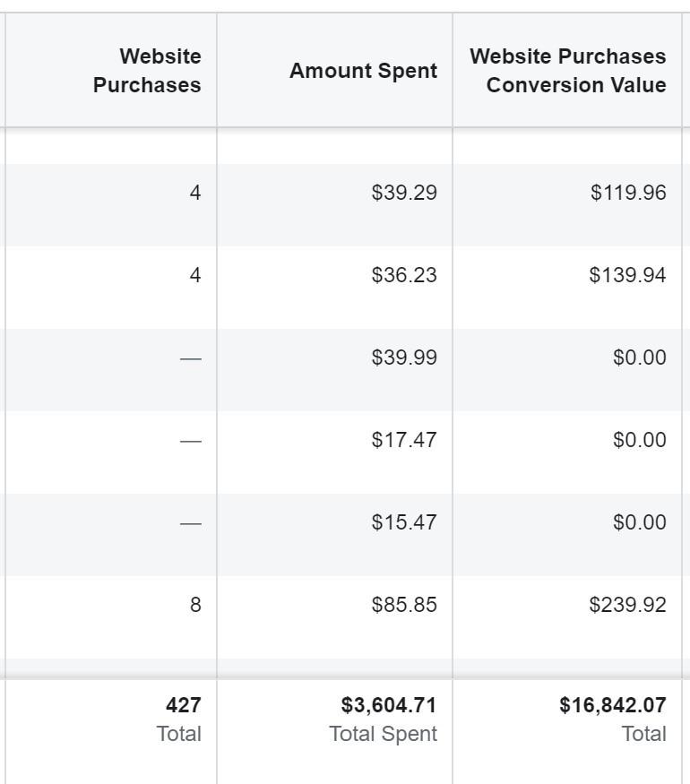Select the $39.29 amount spent cell
690x784 pixels.
[404, 193]
